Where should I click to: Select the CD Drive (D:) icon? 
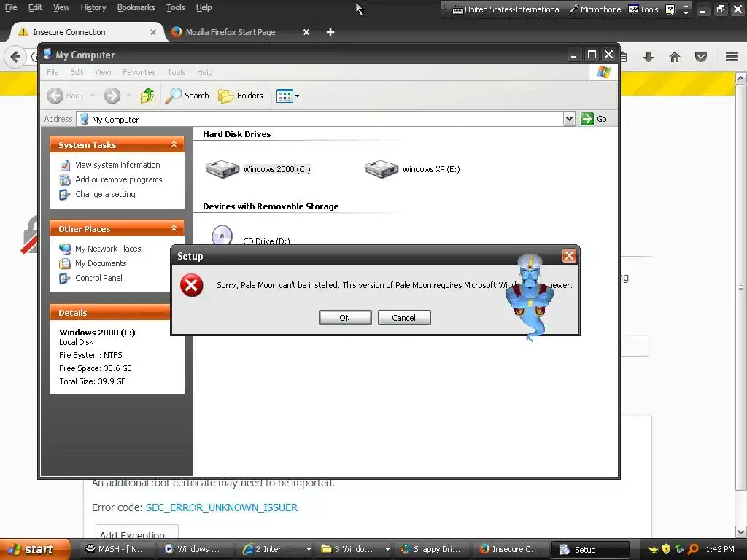222,236
